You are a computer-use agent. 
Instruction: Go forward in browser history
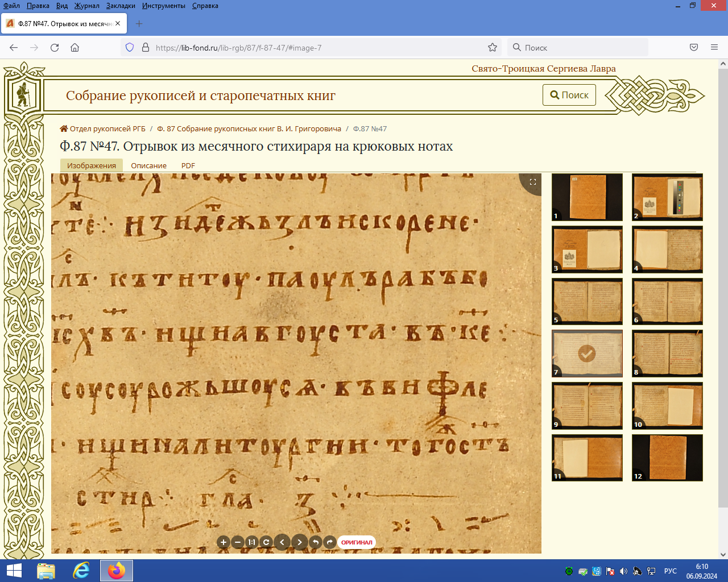tap(34, 48)
